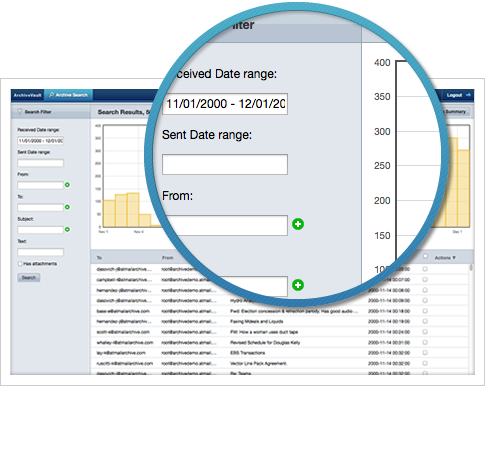Screen dimensions: 485x450
Task: Focus the Subject filter input field
Action: [40, 230]
